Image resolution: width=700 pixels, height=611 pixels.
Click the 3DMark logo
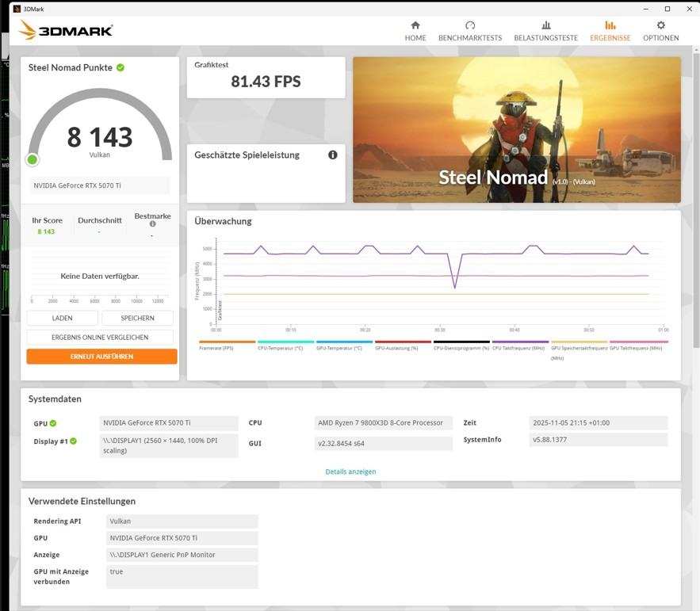pos(65,30)
